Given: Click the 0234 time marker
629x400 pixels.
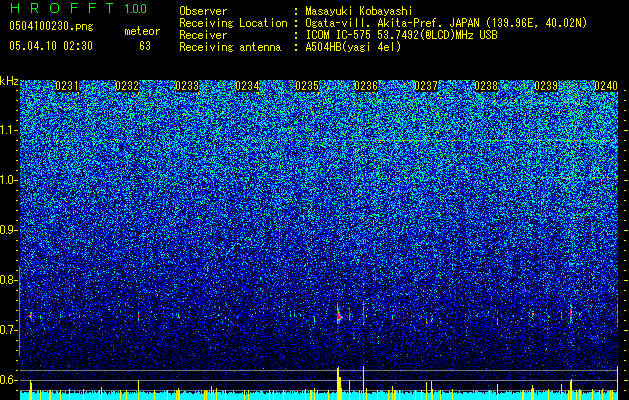Looking at the screenshot, I should click(247, 86).
